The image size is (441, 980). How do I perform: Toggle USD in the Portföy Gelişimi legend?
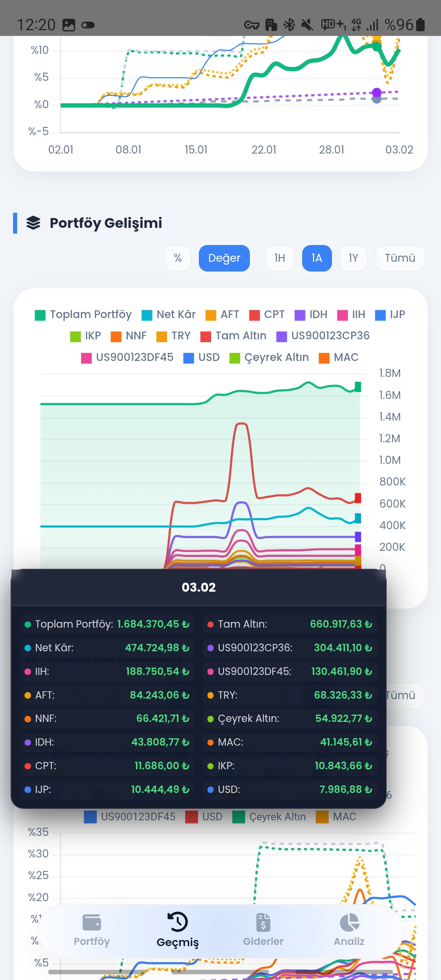coord(202,358)
